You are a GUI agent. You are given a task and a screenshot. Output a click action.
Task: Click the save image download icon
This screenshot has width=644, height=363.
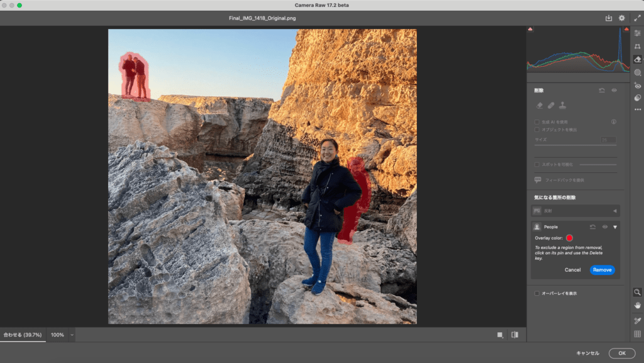tap(609, 18)
